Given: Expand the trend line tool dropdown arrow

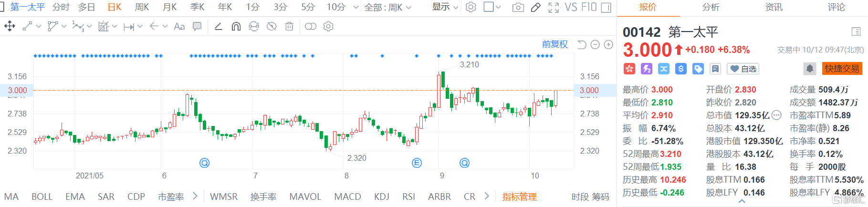Looking at the screenshot, I should click(x=39, y=27).
